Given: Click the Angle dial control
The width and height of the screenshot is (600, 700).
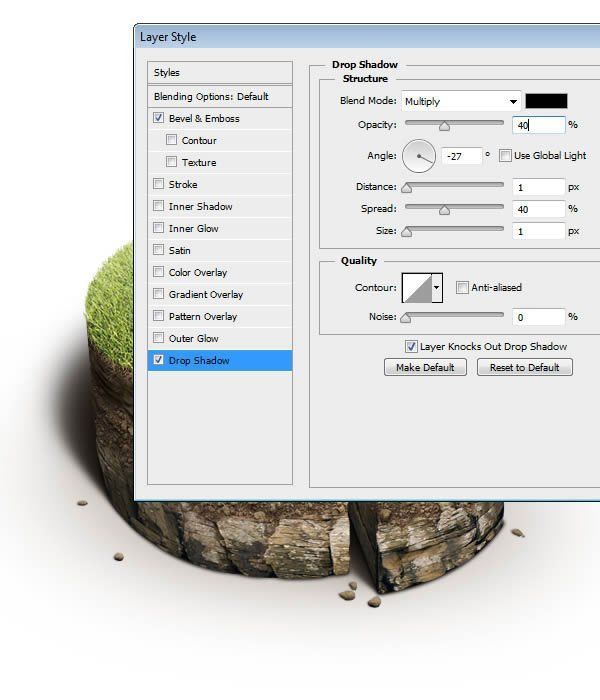Looking at the screenshot, I should click(x=419, y=156).
